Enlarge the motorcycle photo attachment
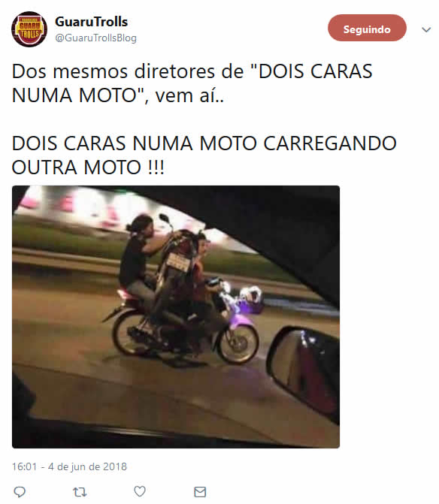 [x=176, y=317]
